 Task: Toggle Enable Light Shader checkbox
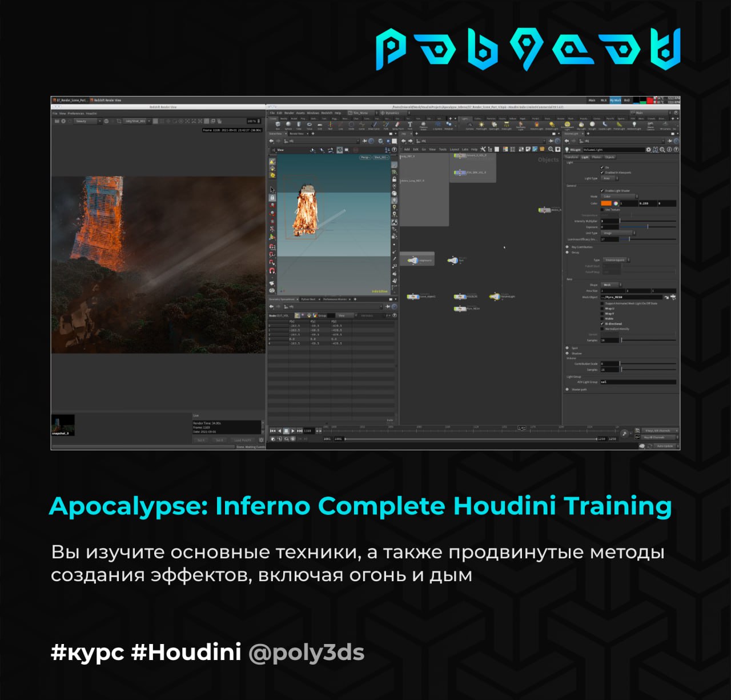[x=602, y=191]
